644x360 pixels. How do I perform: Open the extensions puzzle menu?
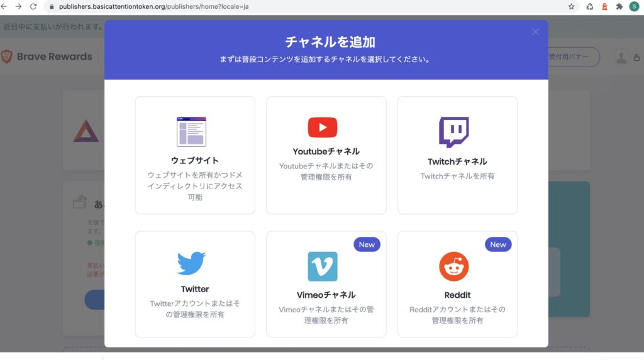619,6
